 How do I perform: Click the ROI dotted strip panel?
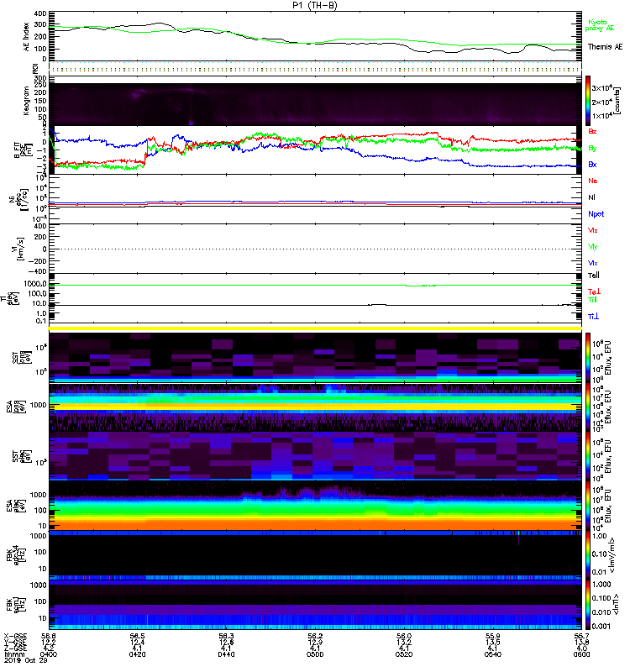[315, 67]
